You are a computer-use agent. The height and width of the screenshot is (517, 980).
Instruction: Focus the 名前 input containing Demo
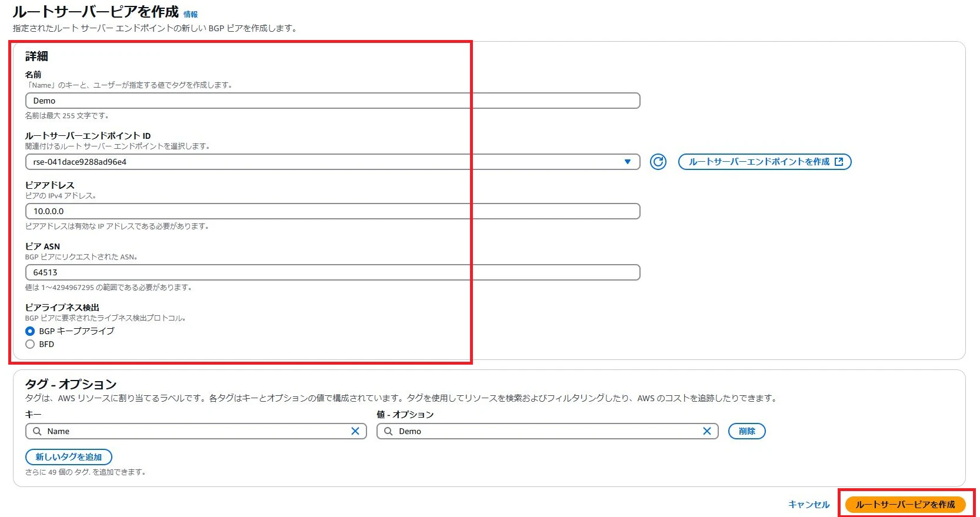[x=332, y=101]
